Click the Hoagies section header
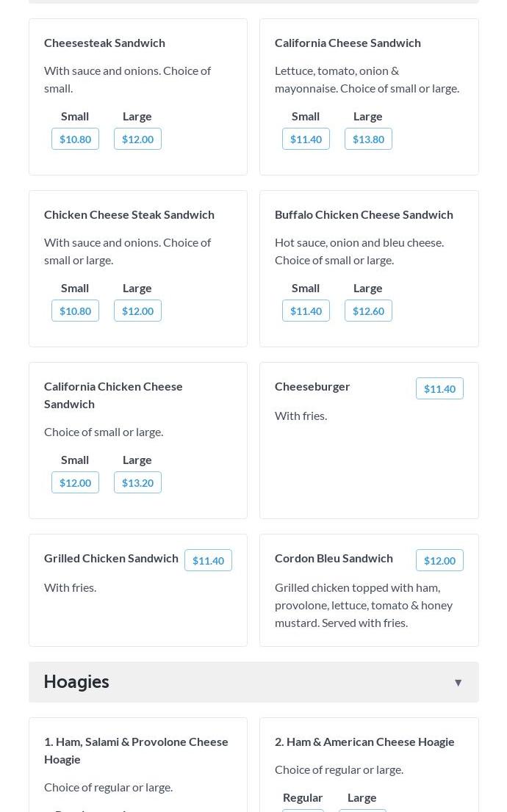Viewport: 507px width, 812px height. coord(76,682)
